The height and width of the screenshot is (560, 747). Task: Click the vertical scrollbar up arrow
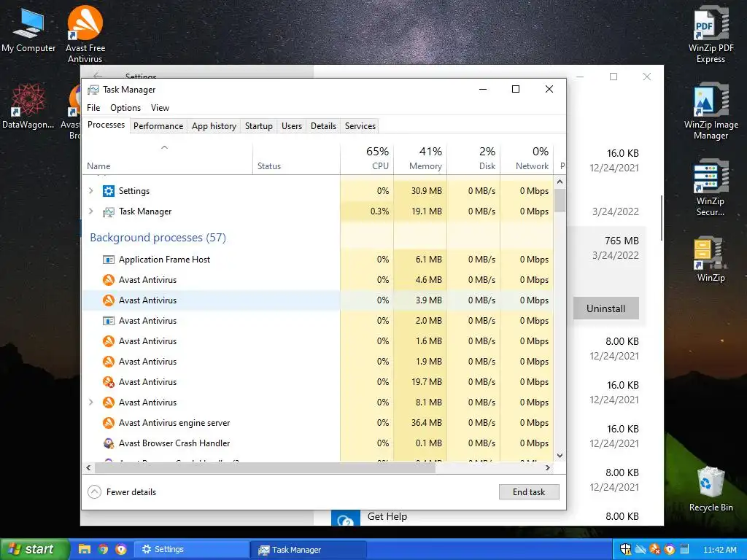click(560, 182)
